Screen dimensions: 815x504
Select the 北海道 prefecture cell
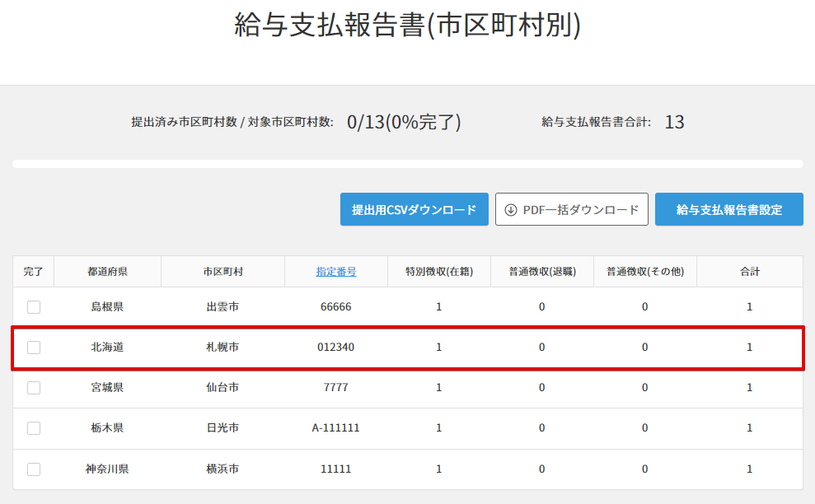pyautogui.click(x=107, y=348)
